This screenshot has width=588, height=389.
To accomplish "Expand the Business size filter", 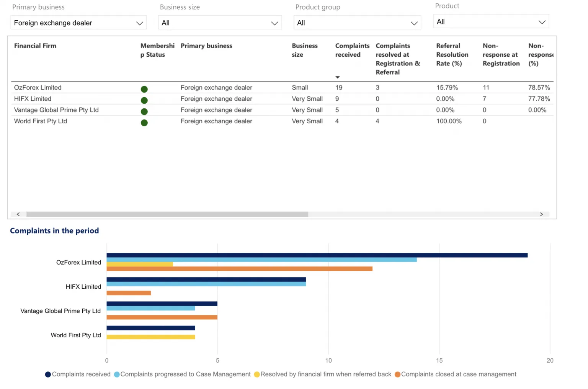I will pos(220,23).
